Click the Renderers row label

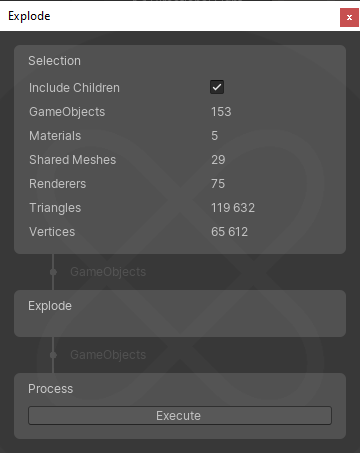tap(57, 184)
